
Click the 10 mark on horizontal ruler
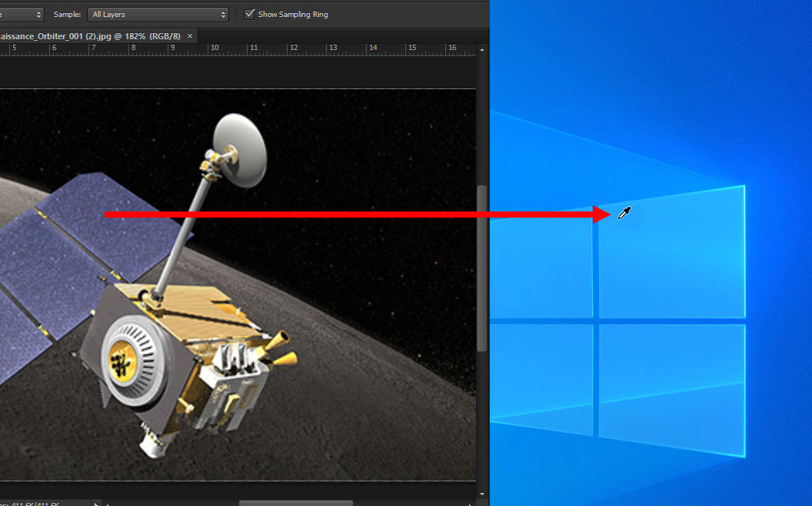pos(215,48)
